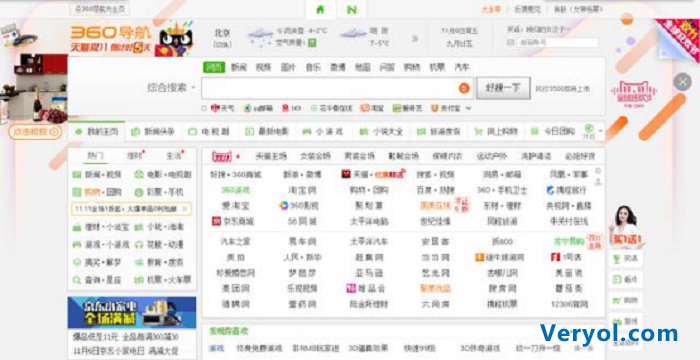The width and height of the screenshot is (700, 360).
Task: Expand more quick links arrow after 支付宝
Action: pos(468,108)
